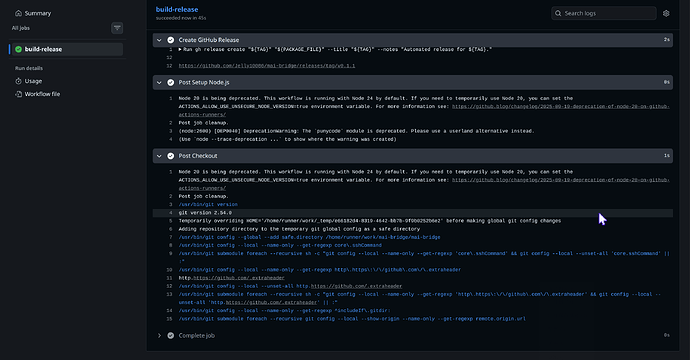
Task: Focus the Search logs field
Action: point(604,13)
